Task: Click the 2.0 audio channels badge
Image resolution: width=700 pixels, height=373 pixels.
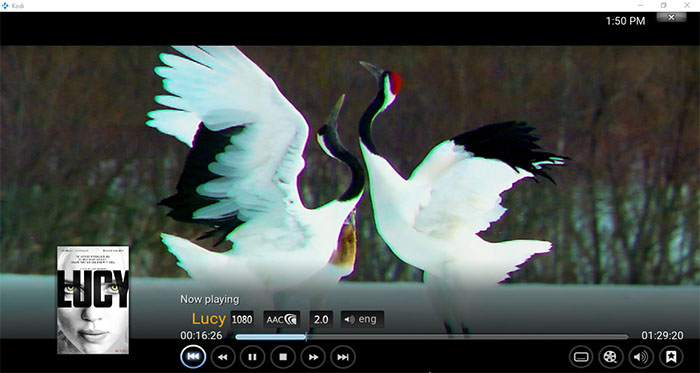Action: coord(321,319)
